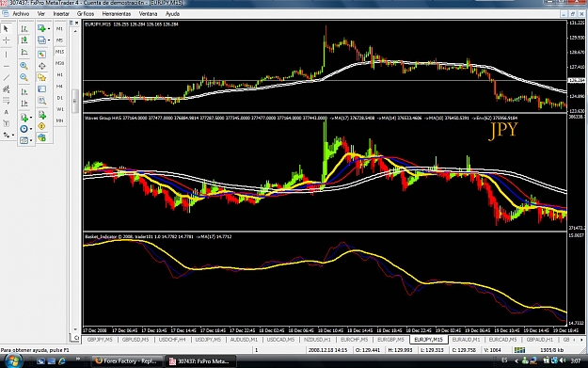Click the '2008.12.18 14:15' status bar entry

click(327, 350)
